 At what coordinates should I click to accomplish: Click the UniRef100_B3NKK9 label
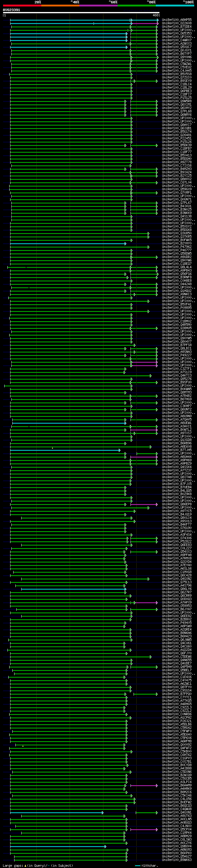177,213
